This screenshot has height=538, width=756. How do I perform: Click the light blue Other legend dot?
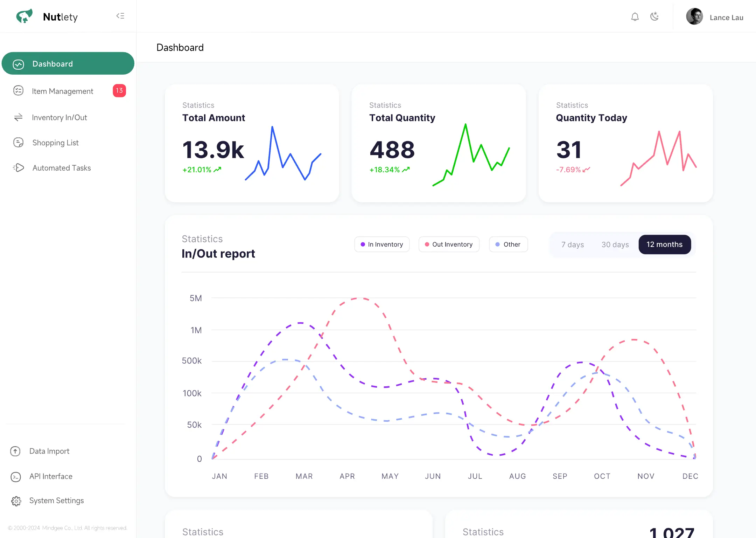[x=497, y=244]
